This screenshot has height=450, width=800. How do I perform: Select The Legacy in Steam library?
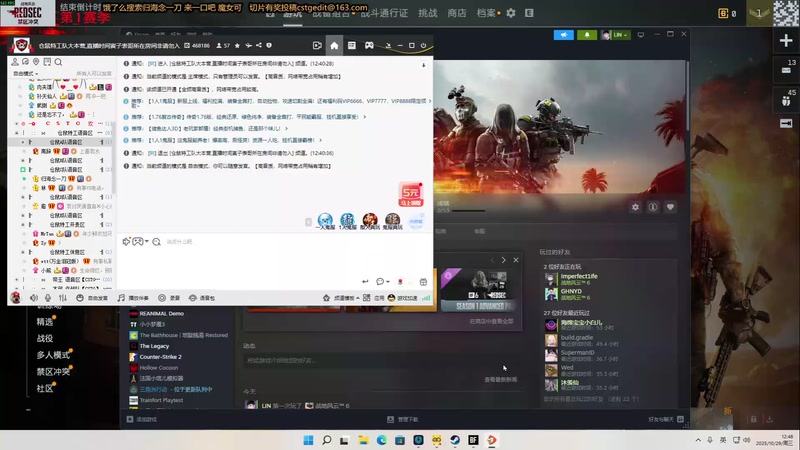154,346
